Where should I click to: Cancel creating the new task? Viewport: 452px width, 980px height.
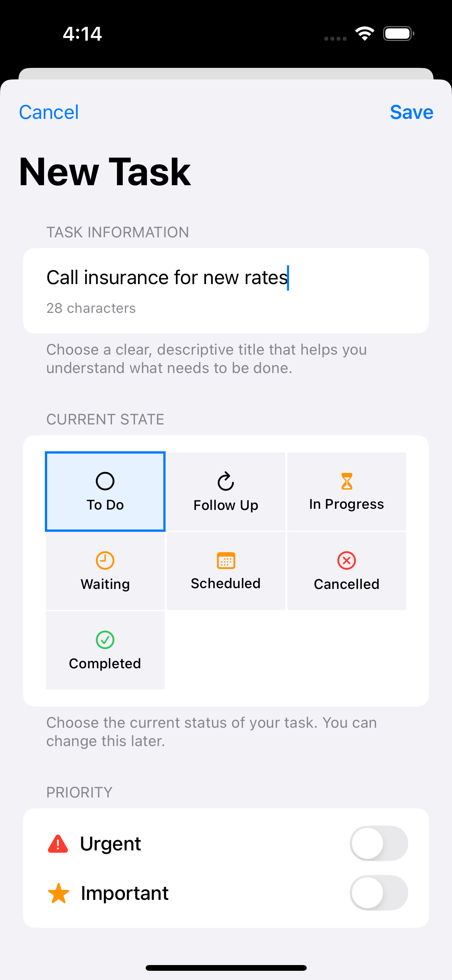[x=49, y=112]
